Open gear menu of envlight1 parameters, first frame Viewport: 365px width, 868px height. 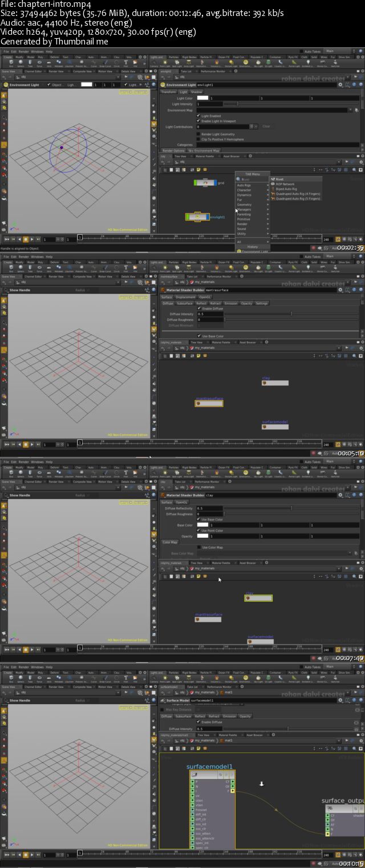coord(340,84)
